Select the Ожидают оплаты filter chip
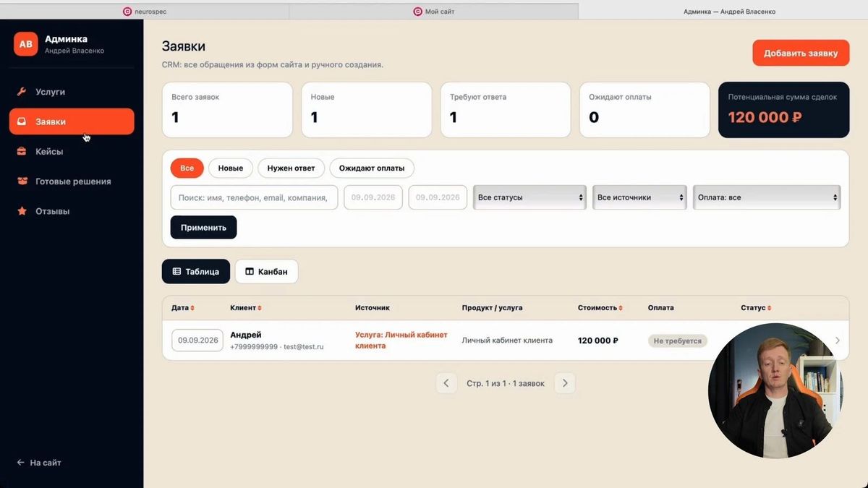The height and width of the screenshot is (488, 868). click(372, 168)
